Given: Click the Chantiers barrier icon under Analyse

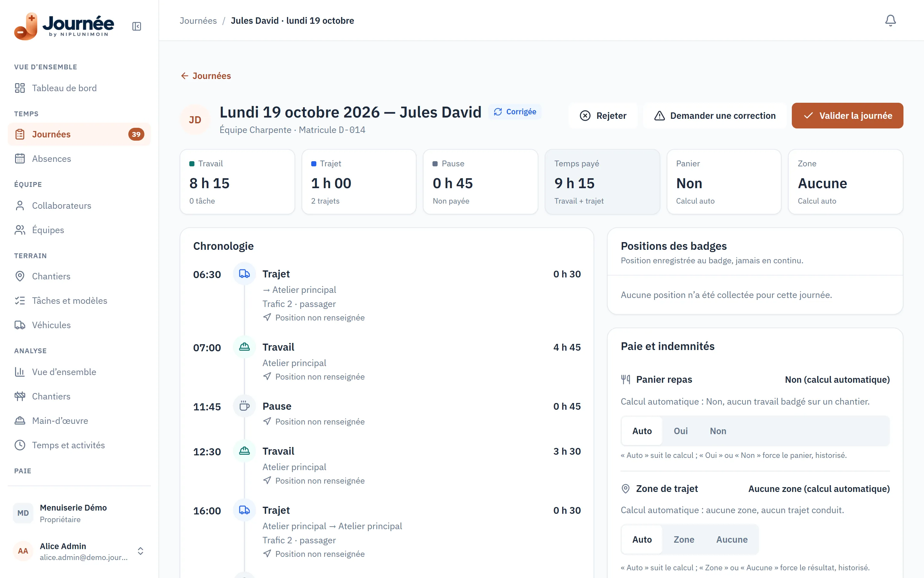Looking at the screenshot, I should (x=20, y=397).
